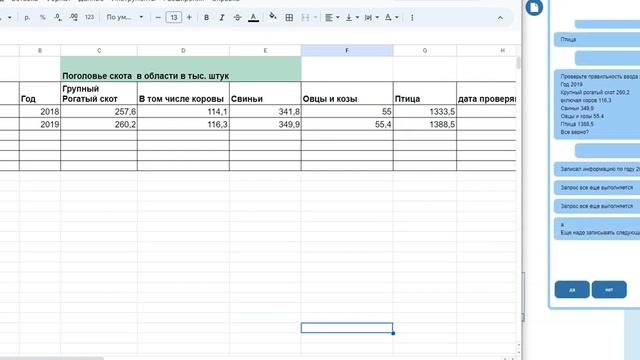Screen dimensions: 640x360
Task: Select the cell with value 116,3
Action: (x=183, y=124)
